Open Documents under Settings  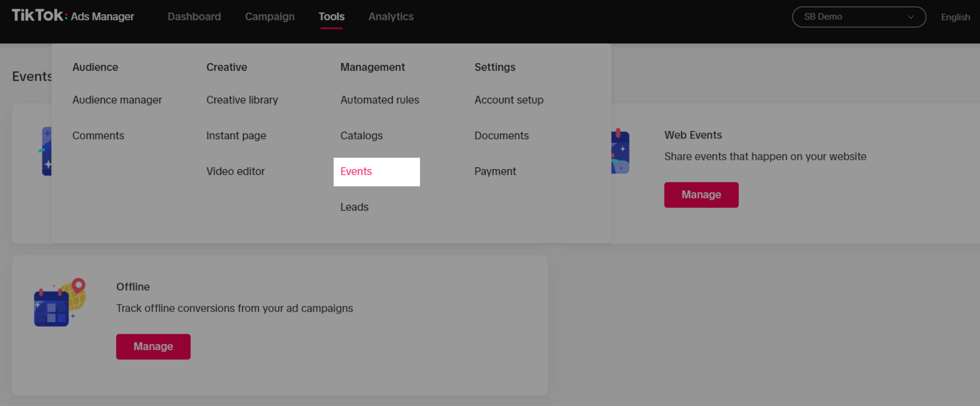[501, 135]
